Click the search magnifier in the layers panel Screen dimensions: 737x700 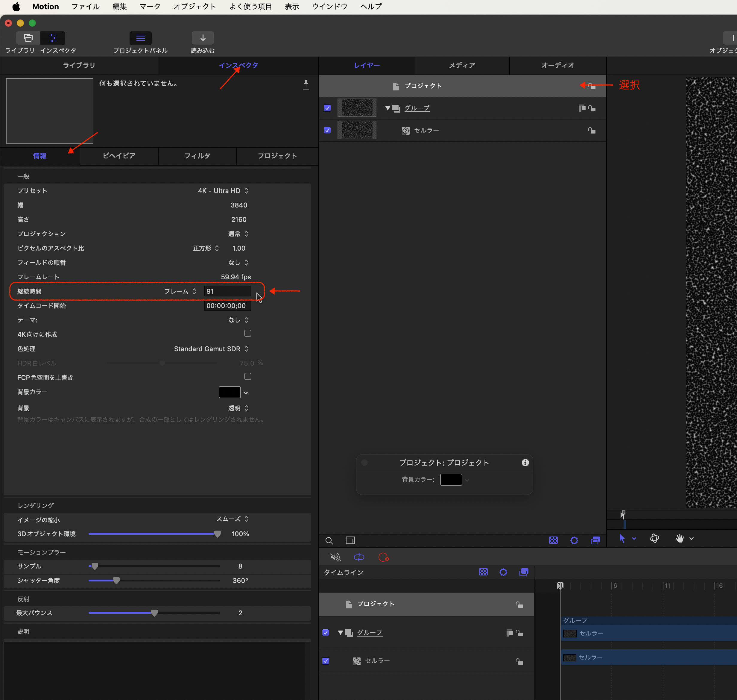(x=329, y=541)
